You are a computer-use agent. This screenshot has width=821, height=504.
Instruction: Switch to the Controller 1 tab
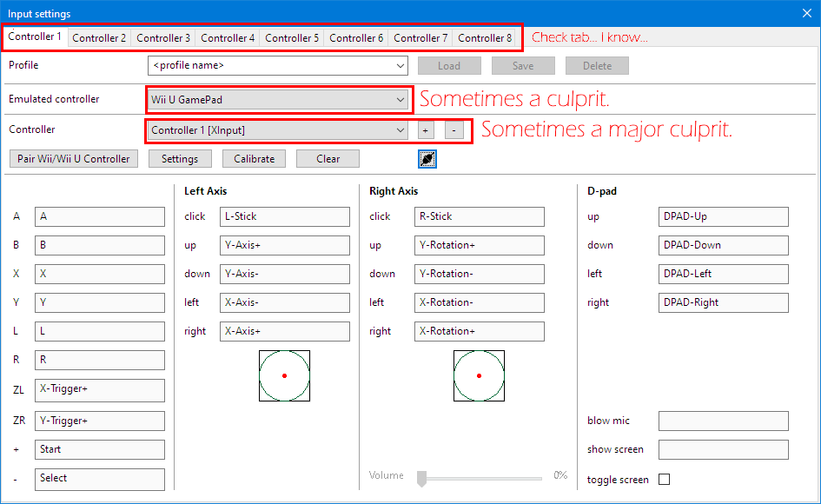tap(35, 36)
